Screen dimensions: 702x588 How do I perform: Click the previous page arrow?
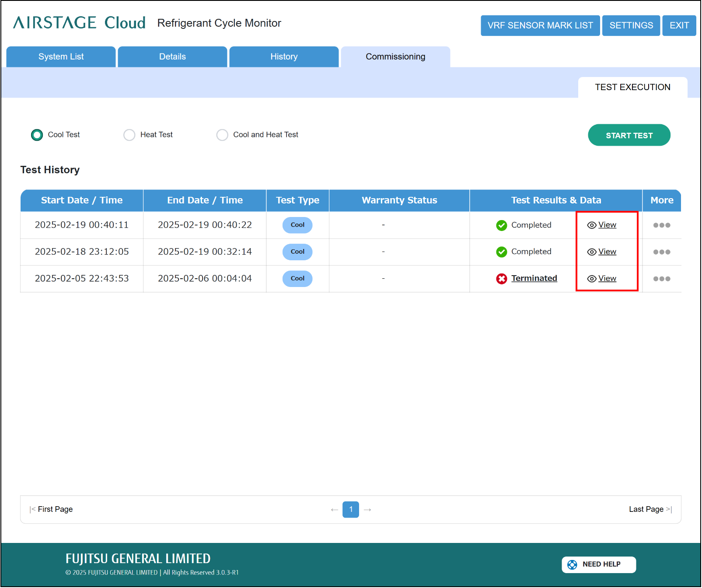coord(335,510)
